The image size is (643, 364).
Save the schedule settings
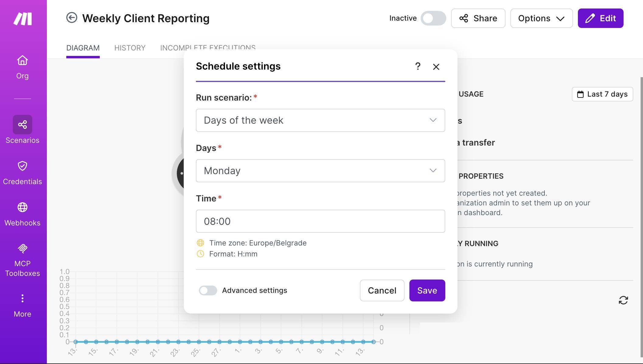(427, 290)
